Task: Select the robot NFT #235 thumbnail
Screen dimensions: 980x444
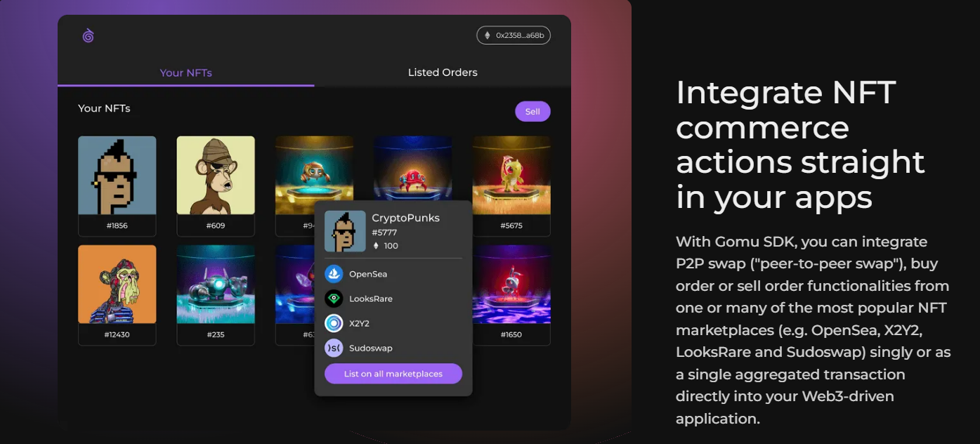Action: (216, 285)
